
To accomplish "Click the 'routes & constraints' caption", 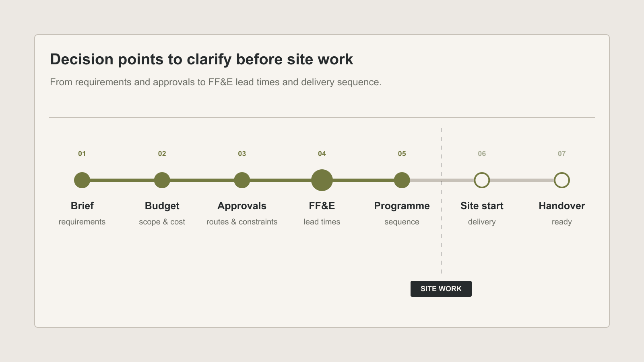I will pos(242,222).
